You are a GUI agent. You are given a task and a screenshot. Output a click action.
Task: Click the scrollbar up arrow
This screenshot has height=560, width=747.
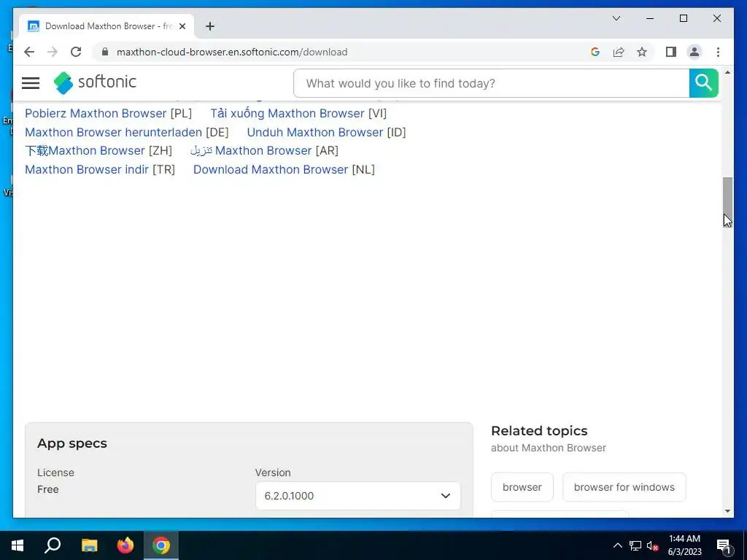pyautogui.click(x=727, y=72)
